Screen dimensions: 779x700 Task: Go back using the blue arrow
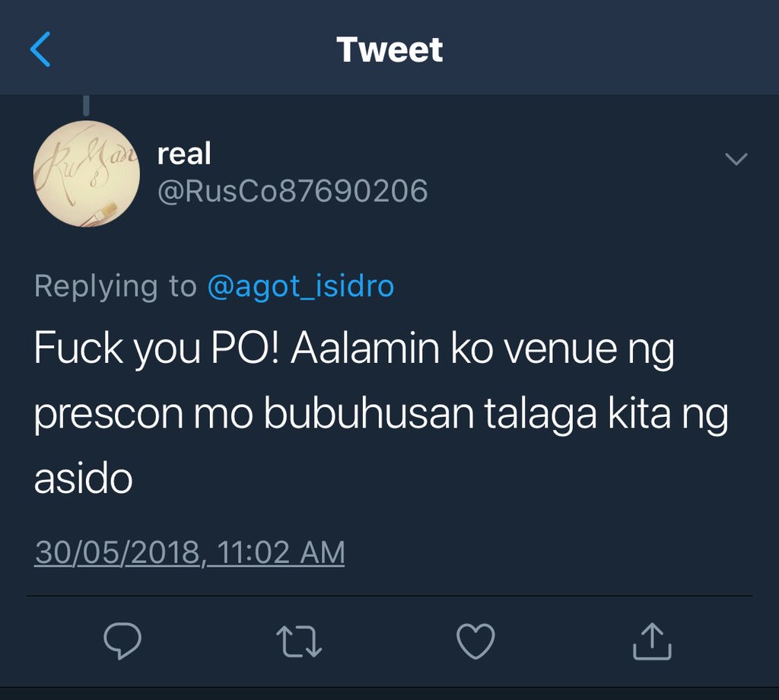click(40, 49)
